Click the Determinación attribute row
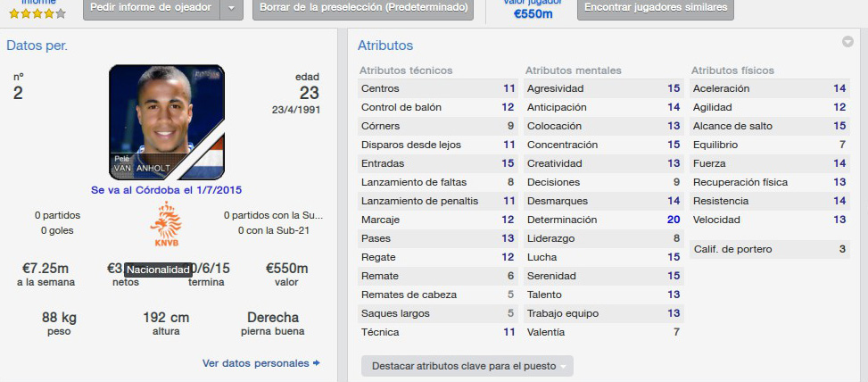Image resolution: width=868 pixels, height=382 pixels. pos(603,220)
